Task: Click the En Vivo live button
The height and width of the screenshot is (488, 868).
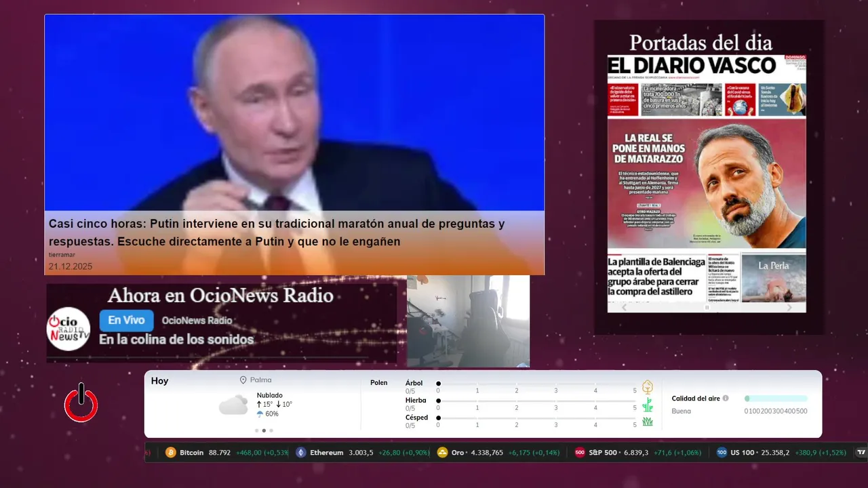Action: pyautogui.click(x=127, y=321)
